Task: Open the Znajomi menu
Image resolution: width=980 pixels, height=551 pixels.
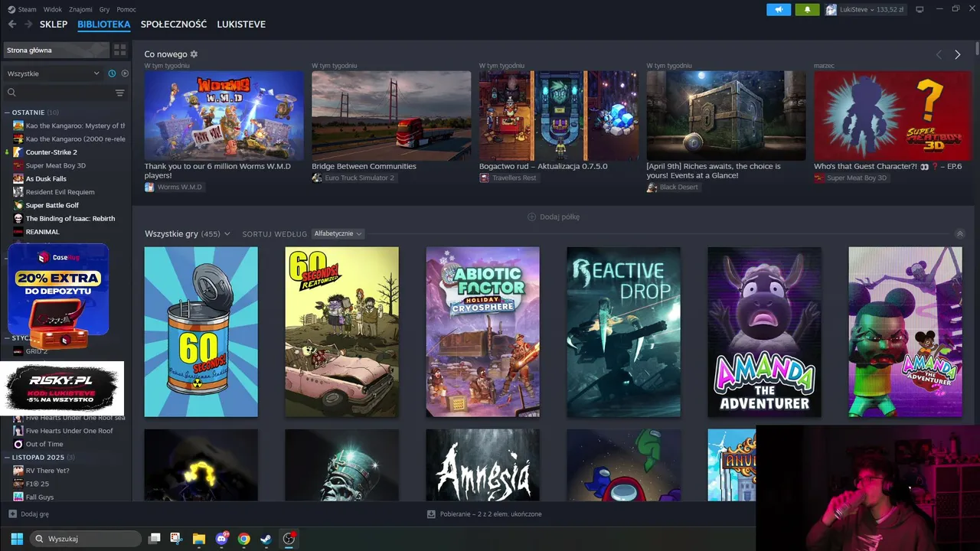Action: coord(80,9)
